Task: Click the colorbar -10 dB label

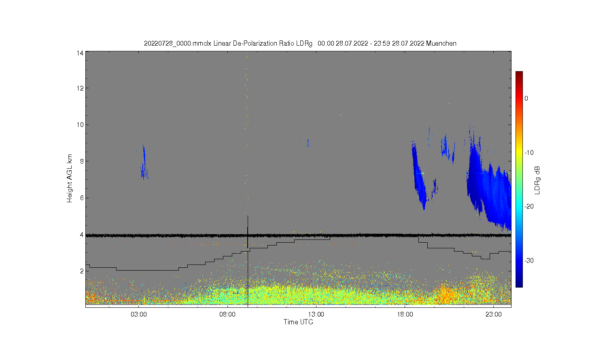Action: coord(529,152)
